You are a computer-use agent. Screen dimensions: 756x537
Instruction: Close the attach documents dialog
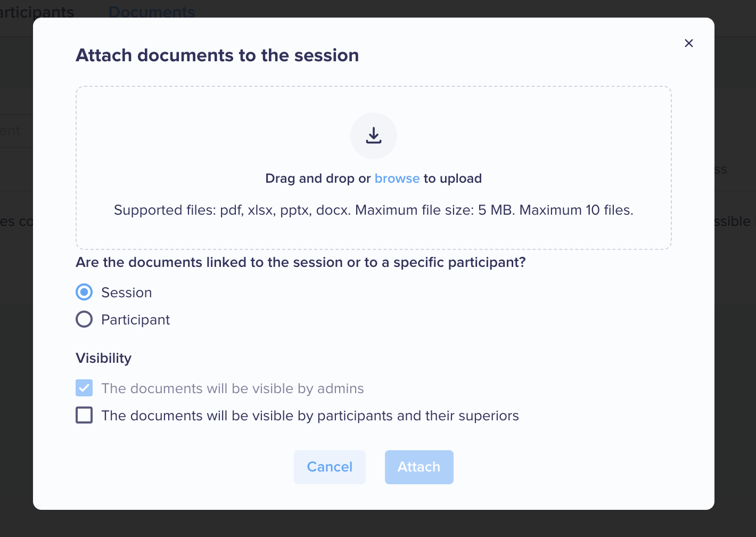tap(688, 43)
